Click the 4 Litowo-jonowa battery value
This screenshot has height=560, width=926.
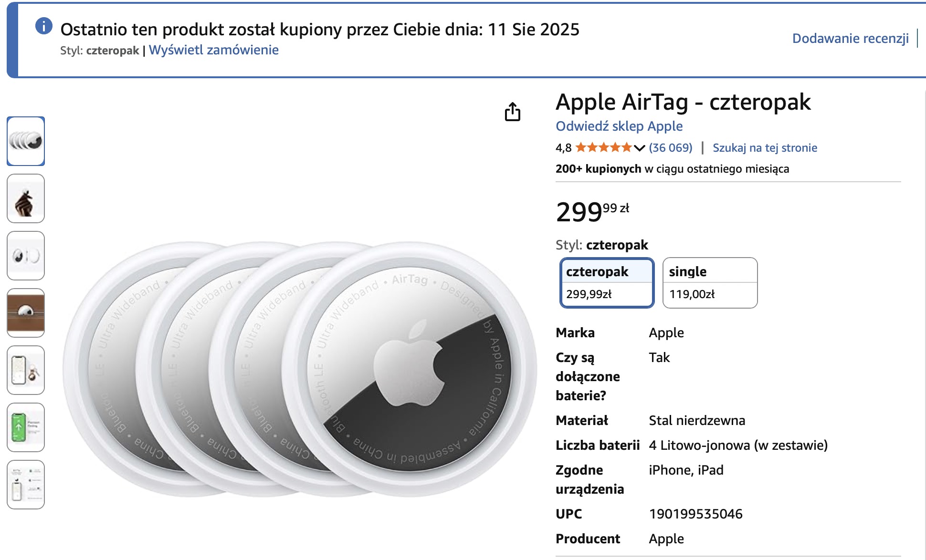click(738, 445)
